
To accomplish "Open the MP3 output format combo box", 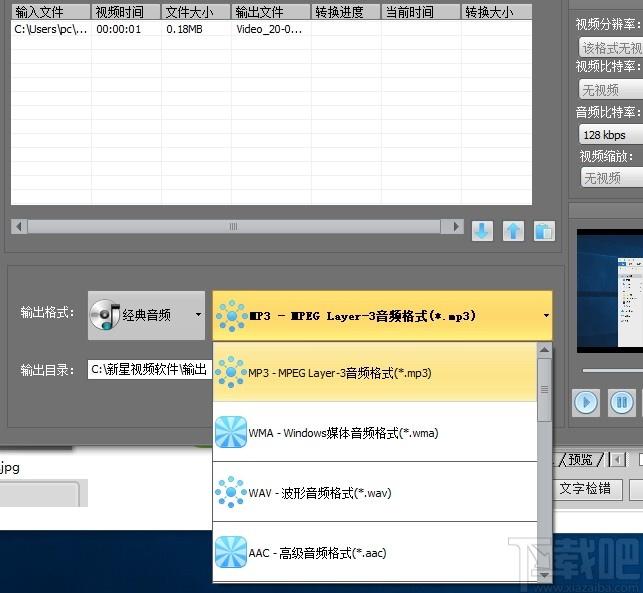I will click(x=382, y=316).
